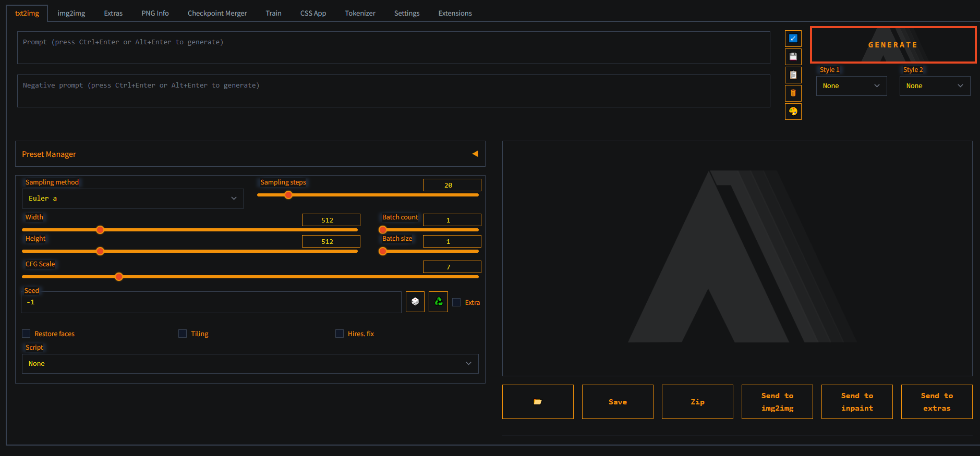980x456 pixels.
Task: Click the image output preview area
Action: pos(737,258)
